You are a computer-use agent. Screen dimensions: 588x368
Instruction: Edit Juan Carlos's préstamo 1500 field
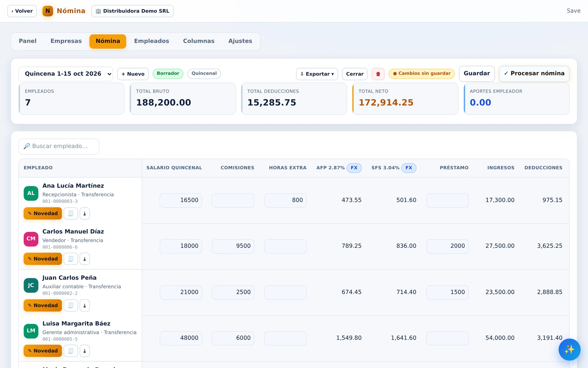click(447, 292)
